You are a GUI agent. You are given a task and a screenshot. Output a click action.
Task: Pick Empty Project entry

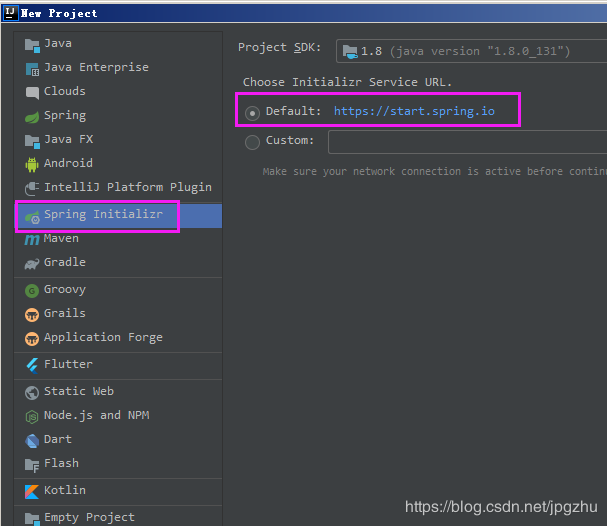point(118,517)
